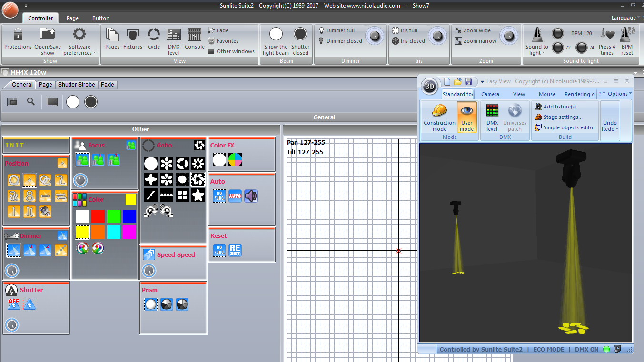
Task: Open the Easy View Options dropdown
Action: [620, 94]
